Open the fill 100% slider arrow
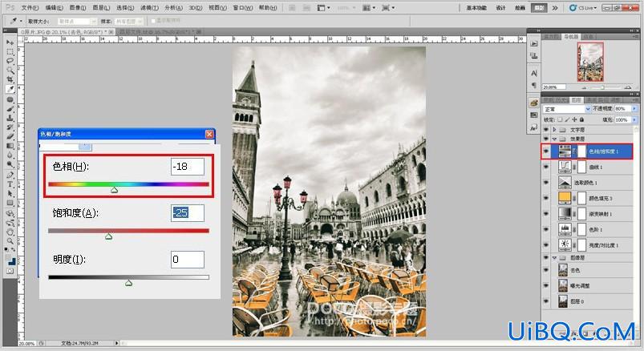Screen dimensions: 644x351 [634, 119]
